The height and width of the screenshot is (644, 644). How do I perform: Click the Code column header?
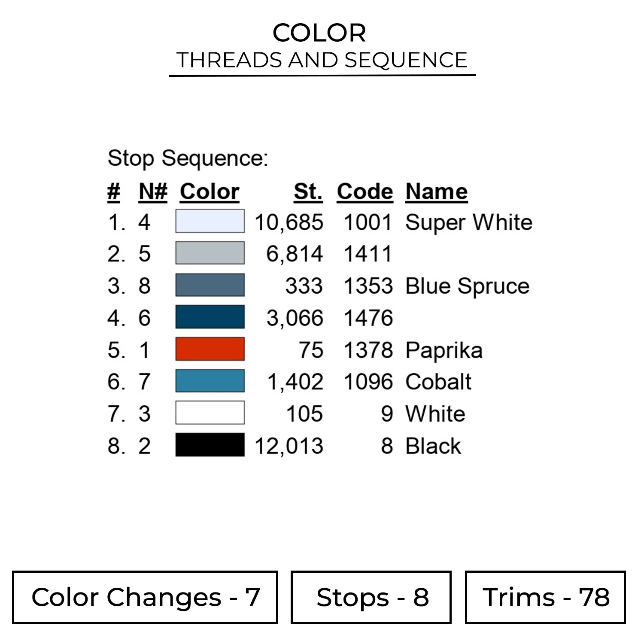365,191
